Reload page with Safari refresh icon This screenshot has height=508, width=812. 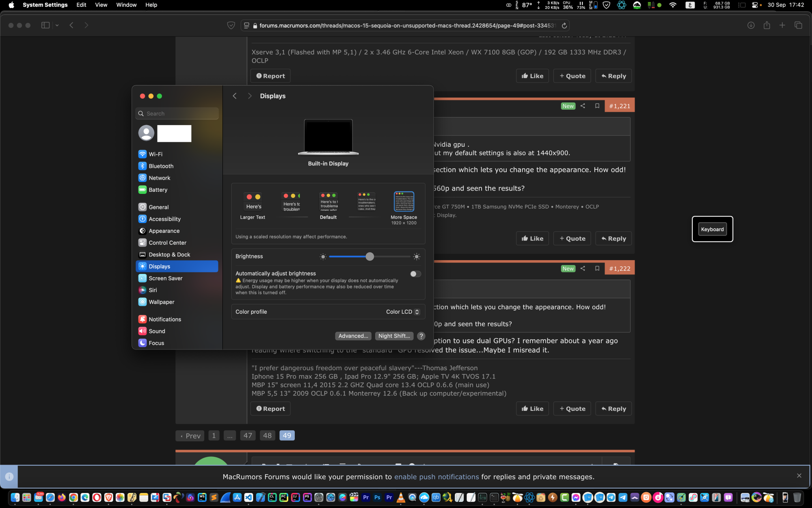[x=564, y=26]
